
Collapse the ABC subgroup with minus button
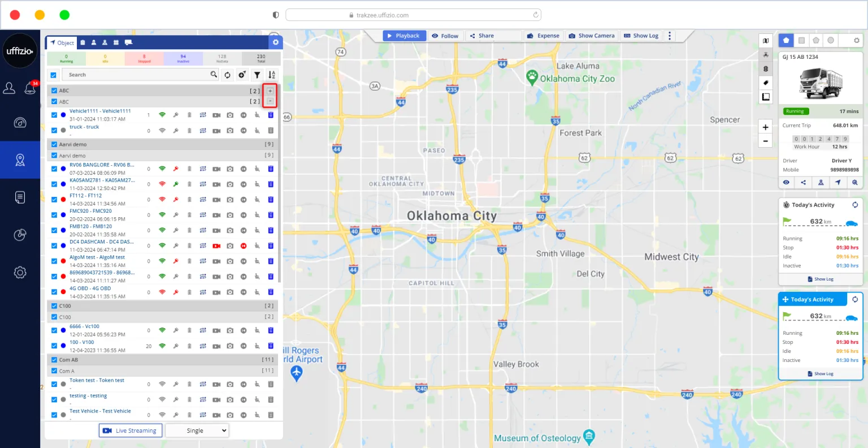click(x=270, y=101)
